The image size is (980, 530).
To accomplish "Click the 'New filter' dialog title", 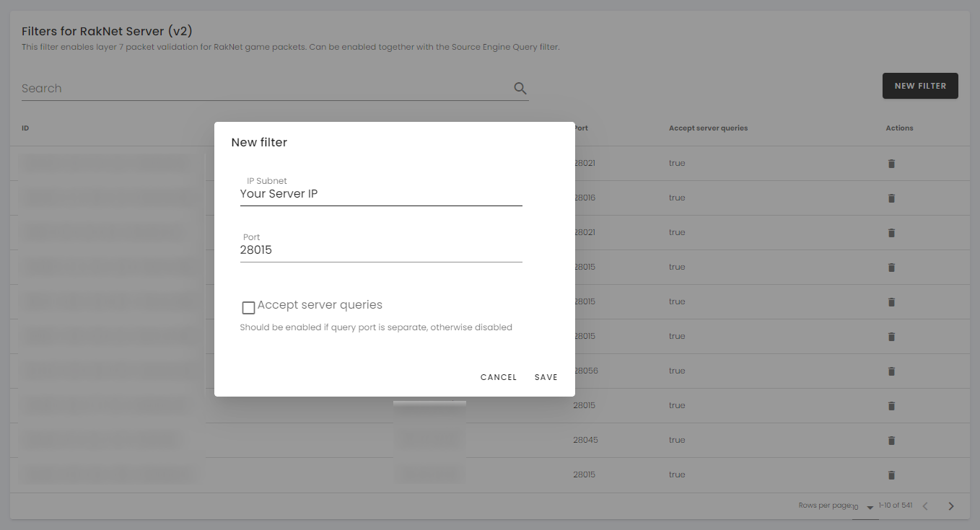I will point(259,143).
